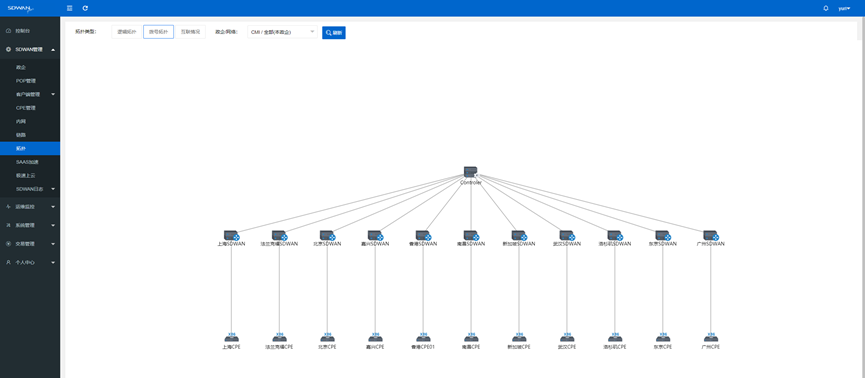Image resolution: width=865 pixels, height=378 pixels.
Task: Click the Controller node icon
Action: (x=471, y=172)
